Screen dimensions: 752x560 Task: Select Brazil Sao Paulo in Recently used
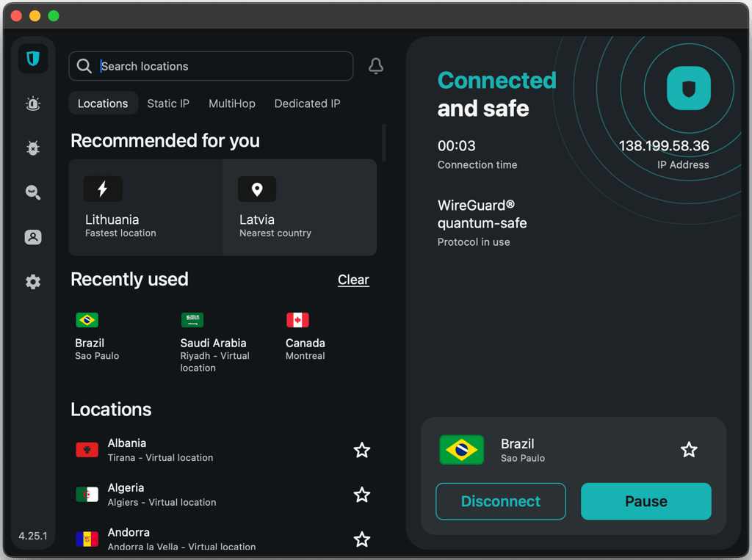tap(98, 337)
